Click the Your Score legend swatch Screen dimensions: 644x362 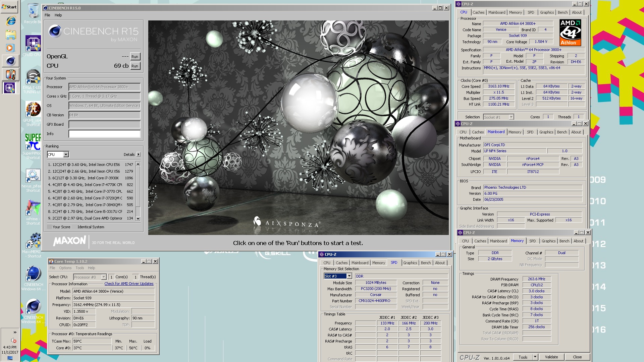49,227
